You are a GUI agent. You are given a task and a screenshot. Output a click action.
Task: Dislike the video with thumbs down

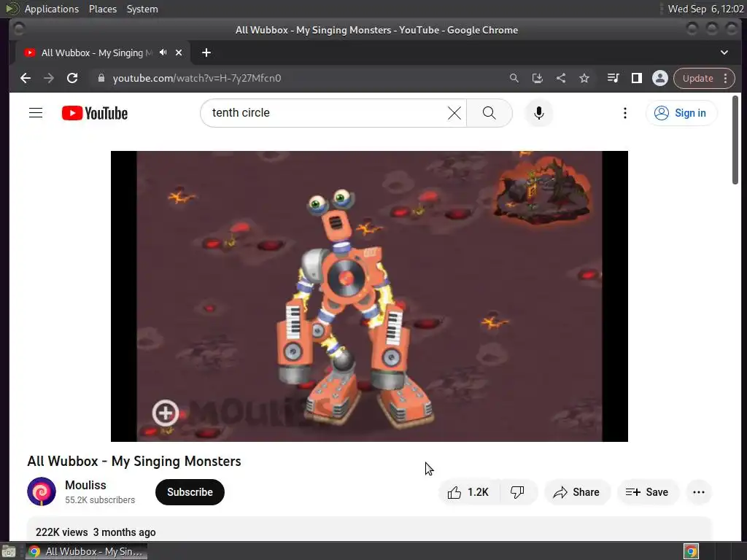pos(518,492)
